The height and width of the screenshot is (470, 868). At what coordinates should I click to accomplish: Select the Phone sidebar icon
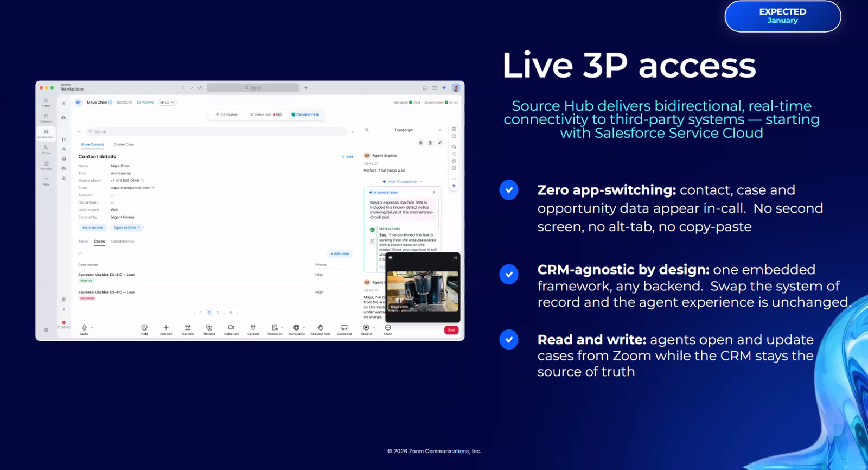click(46, 149)
